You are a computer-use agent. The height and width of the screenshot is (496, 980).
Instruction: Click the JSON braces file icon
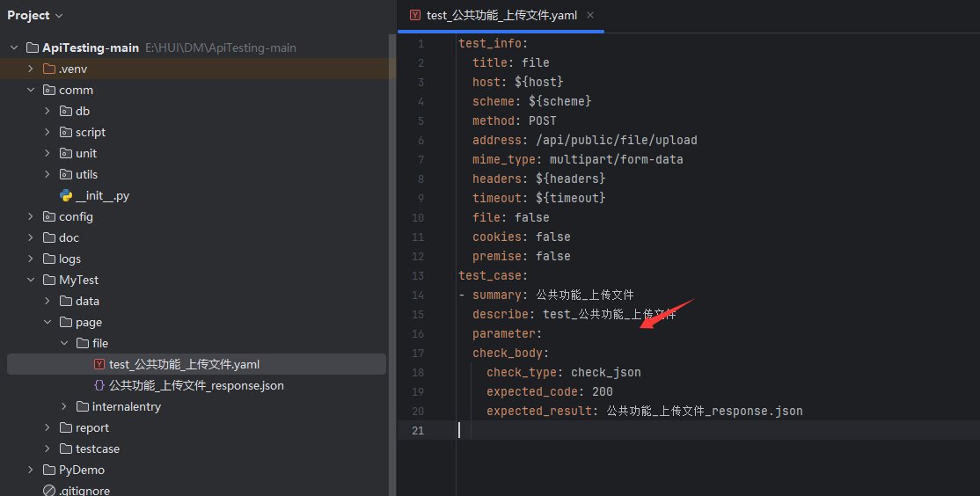(x=99, y=385)
